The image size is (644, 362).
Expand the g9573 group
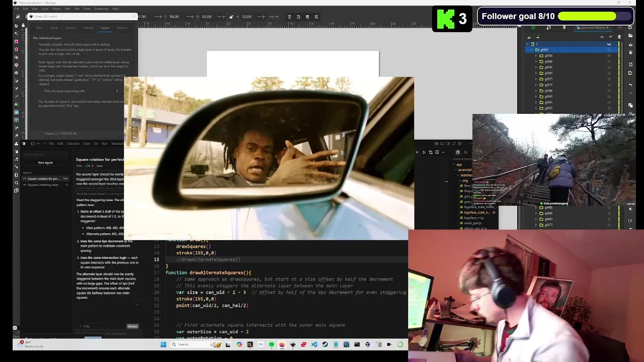click(x=536, y=85)
